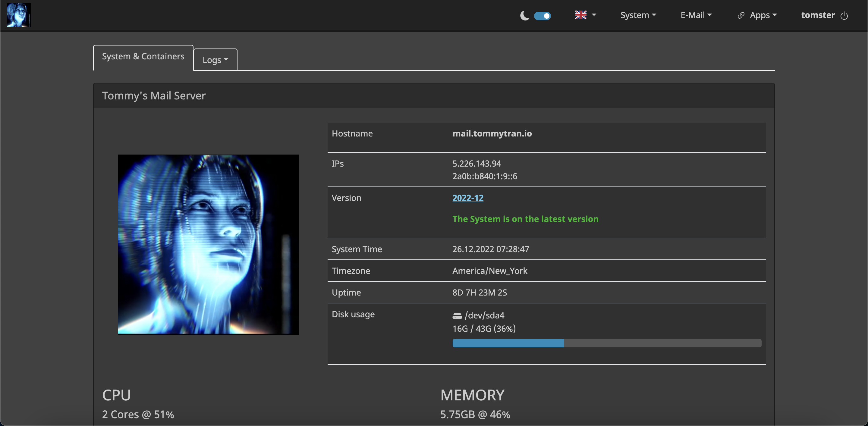This screenshot has width=868, height=426.
Task: Click the latest version status message
Action: tap(525, 219)
